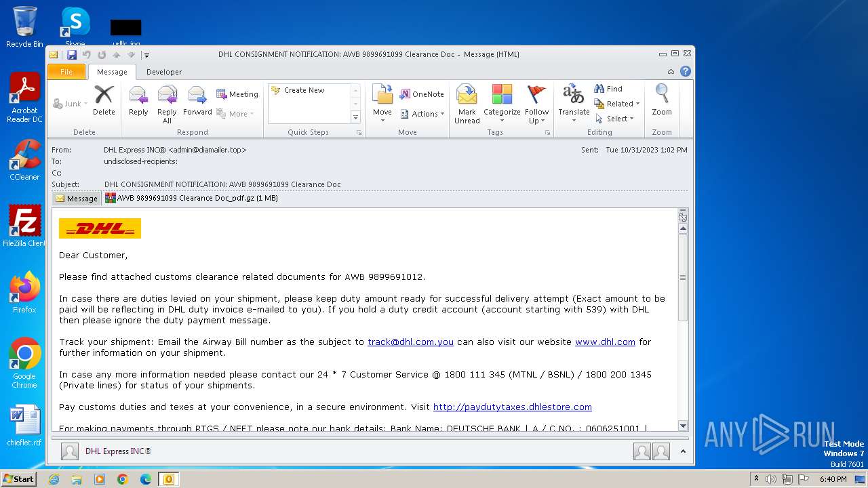Screen dimensions: 868x488
Task: Open Skype desktop shortcut
Action: point(75,27)
